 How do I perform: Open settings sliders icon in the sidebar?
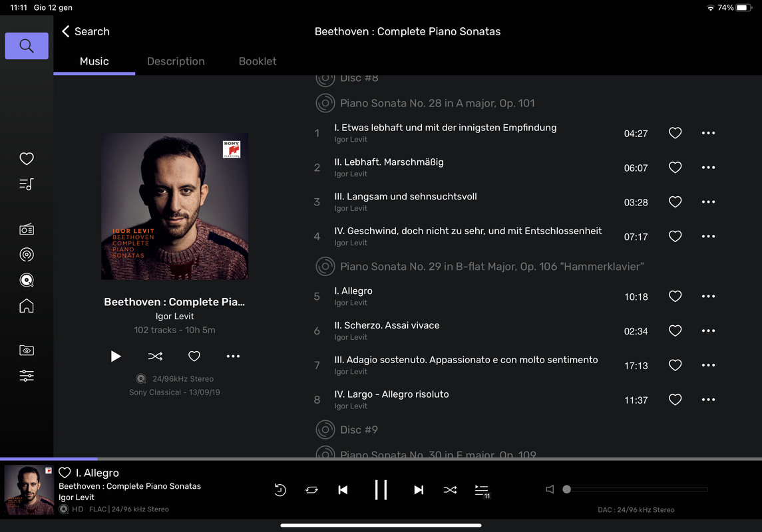click(27, 376)
